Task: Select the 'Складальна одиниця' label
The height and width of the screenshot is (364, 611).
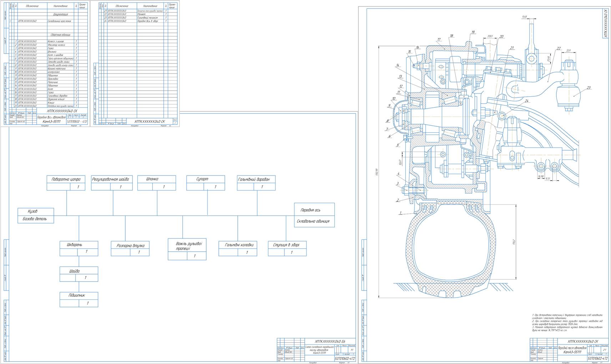Action: coord(313,221)
